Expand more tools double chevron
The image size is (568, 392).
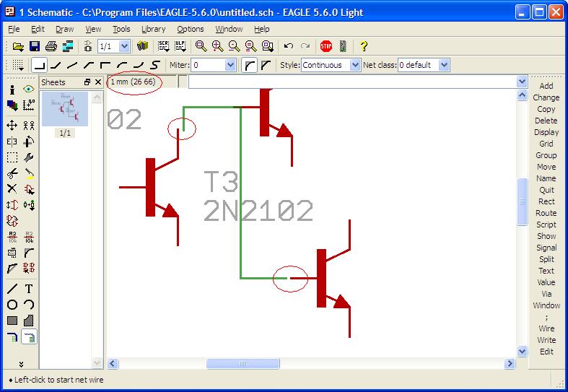click(x=21, y=364)
